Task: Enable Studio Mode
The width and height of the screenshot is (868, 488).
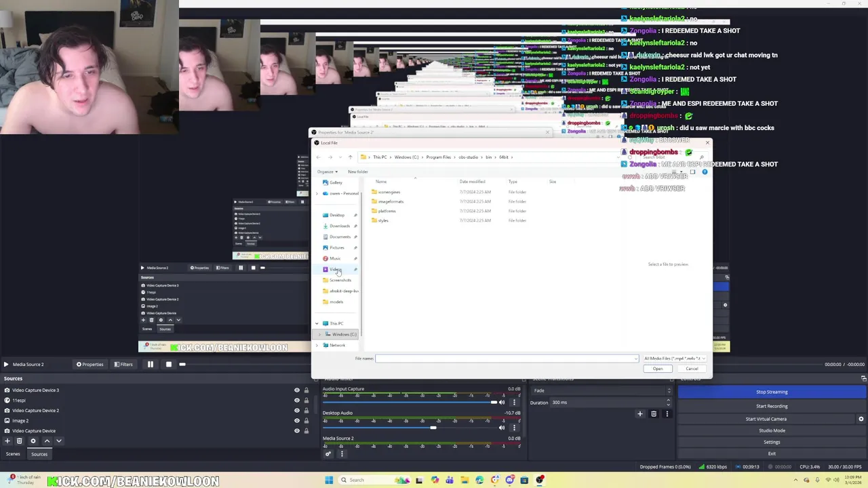Action: (772, 430)
